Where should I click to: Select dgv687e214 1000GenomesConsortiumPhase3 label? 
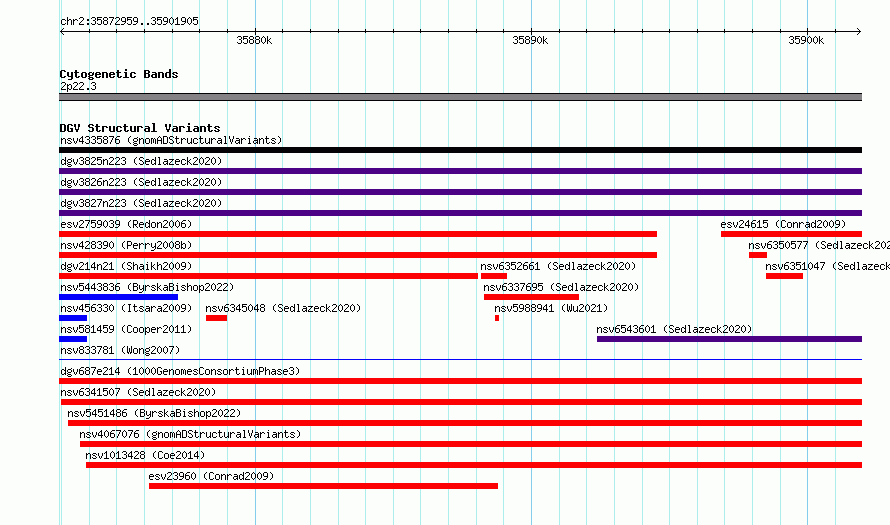[x=180, y=371]
